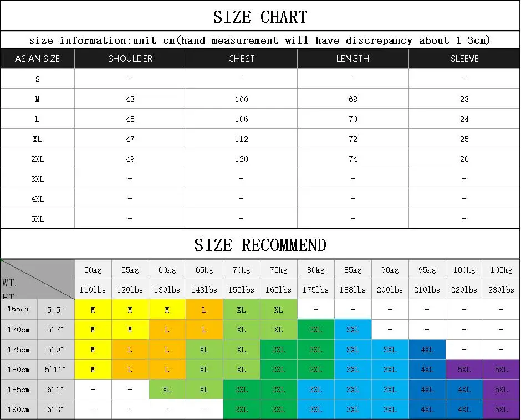Click the 190cm height row label
The image size is (521, 420).
(19, 409)
